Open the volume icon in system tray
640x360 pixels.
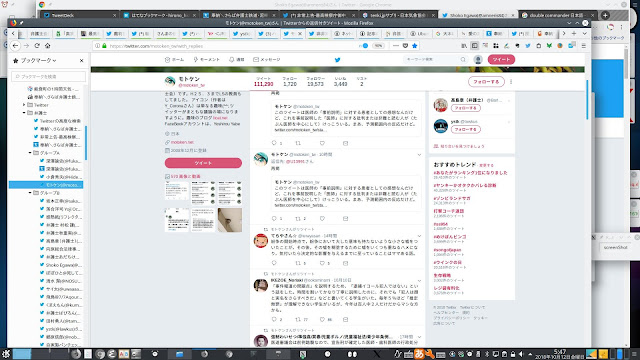click(521, 354)
